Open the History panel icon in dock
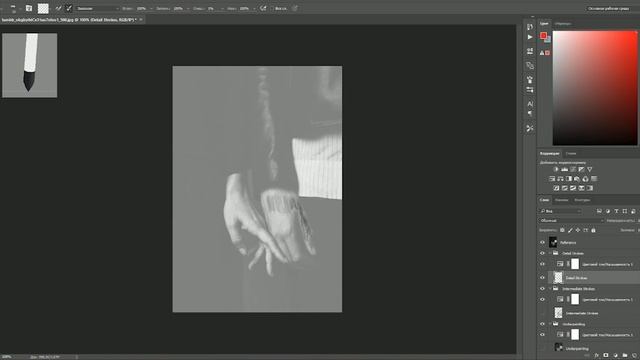Viewport: 640px width, 360px height. (530, 27)
